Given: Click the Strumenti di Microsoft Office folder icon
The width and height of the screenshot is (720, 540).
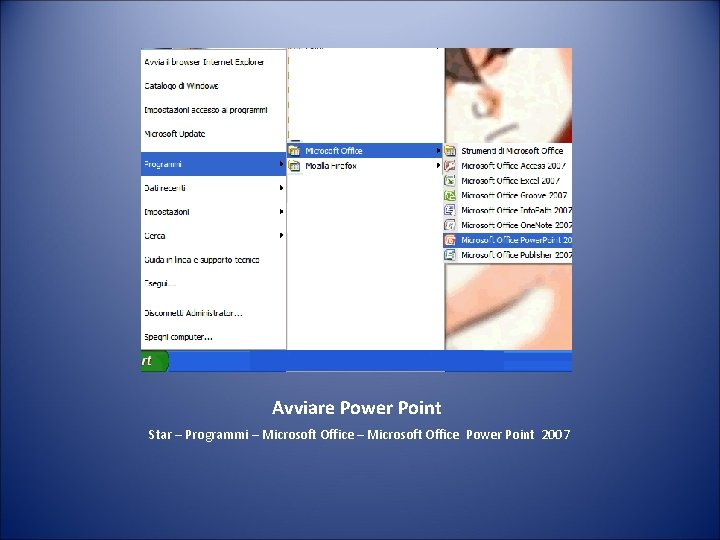Looking at the screenshot, I should pyautogui.click(x=450, y=151).
